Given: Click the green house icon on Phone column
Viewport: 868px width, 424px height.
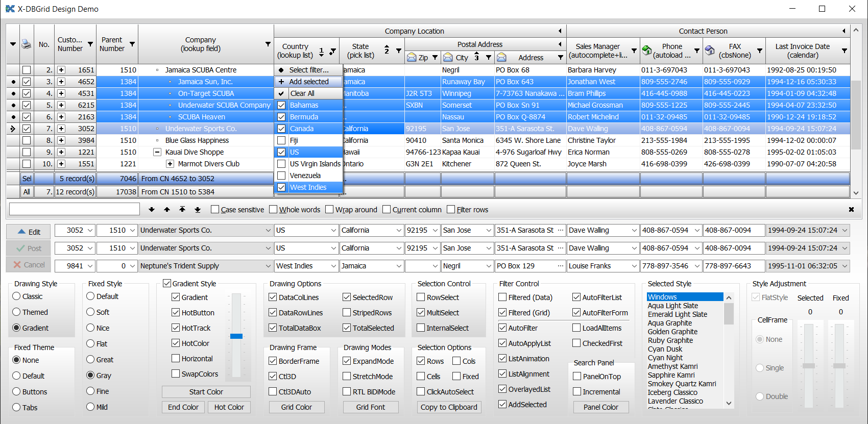Looking at the screenshot, I should pyautogui.click(x=647, y=50).
